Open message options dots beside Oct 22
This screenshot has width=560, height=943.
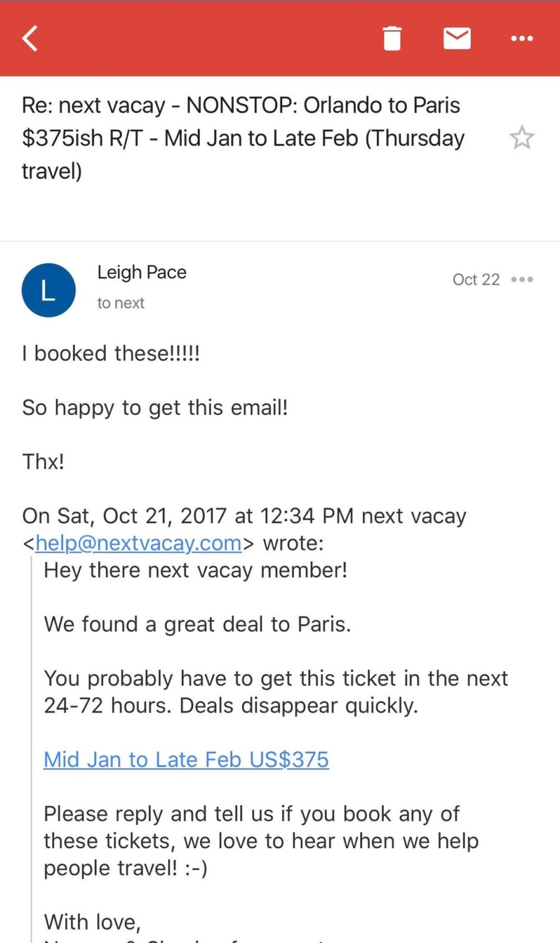[522, 279]
